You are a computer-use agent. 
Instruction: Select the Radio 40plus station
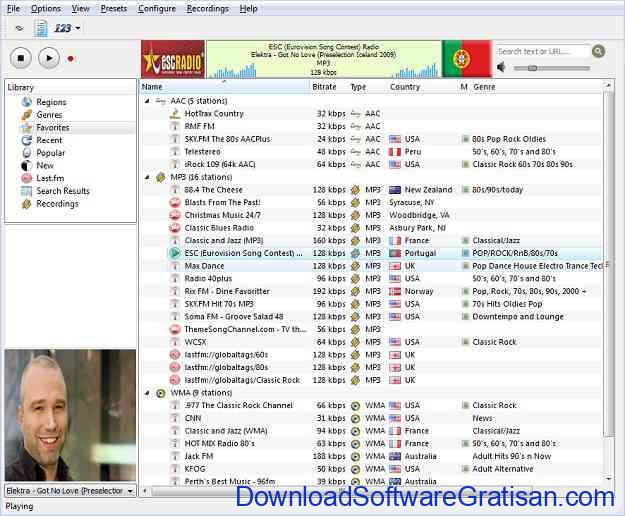click(x=208, y=279)
